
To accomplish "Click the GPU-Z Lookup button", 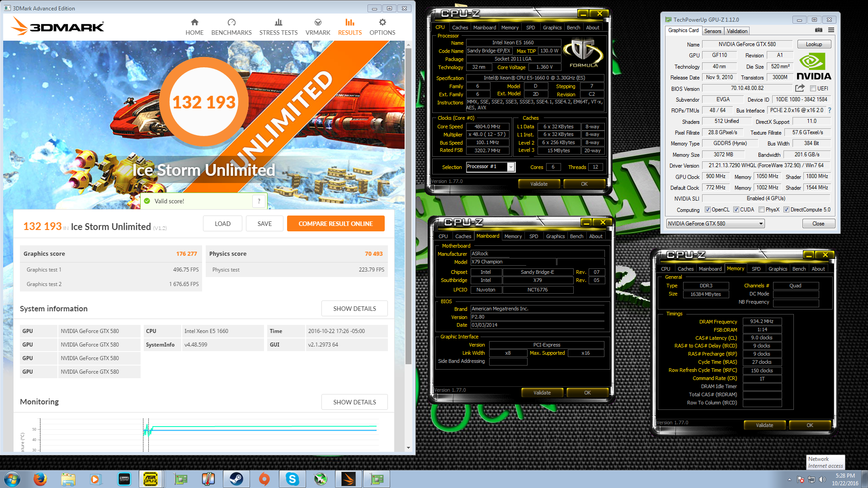I will [x=814, y=44].
